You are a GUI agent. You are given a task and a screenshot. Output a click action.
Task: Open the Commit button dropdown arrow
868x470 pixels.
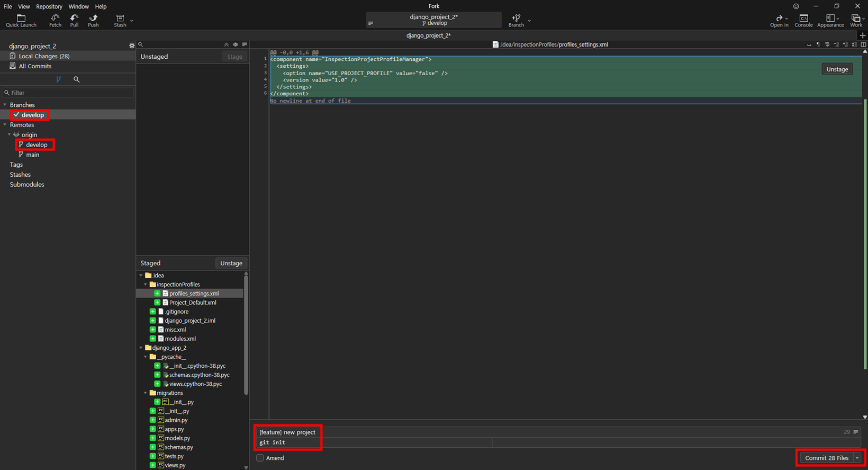(x=857, y=458)
